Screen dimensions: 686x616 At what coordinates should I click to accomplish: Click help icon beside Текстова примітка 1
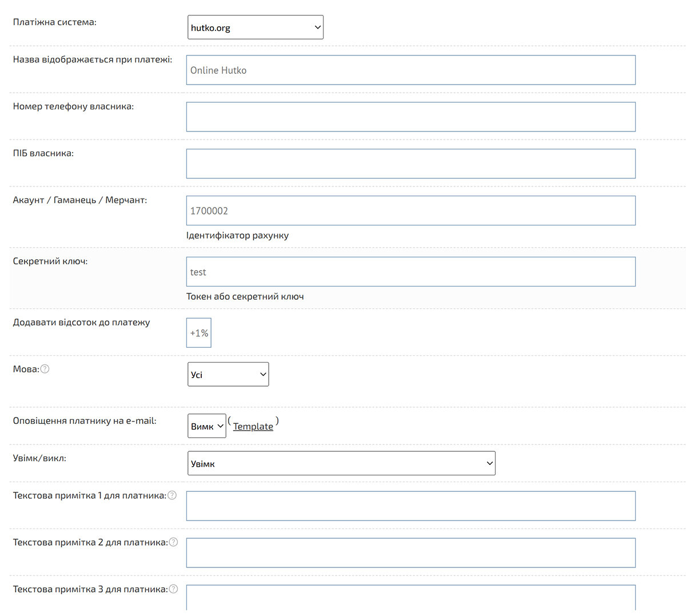(x=172, y=495)
